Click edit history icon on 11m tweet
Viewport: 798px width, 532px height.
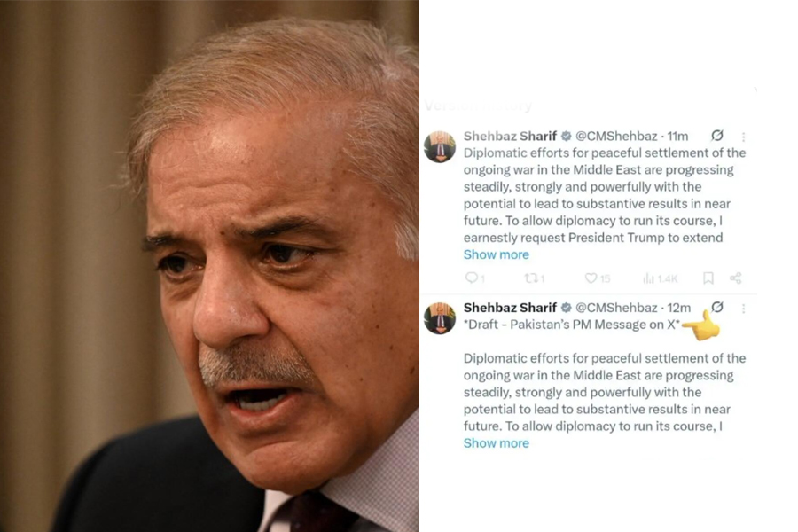point(717,135)
